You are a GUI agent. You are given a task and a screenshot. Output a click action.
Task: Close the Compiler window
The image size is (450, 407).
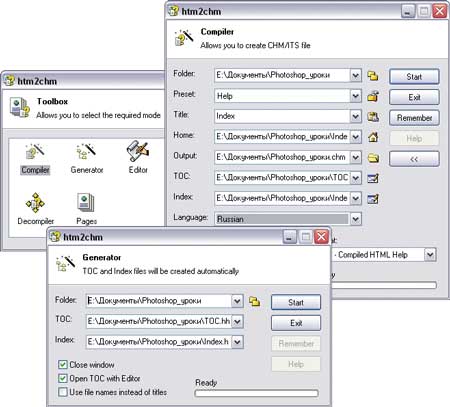[440, 11]
